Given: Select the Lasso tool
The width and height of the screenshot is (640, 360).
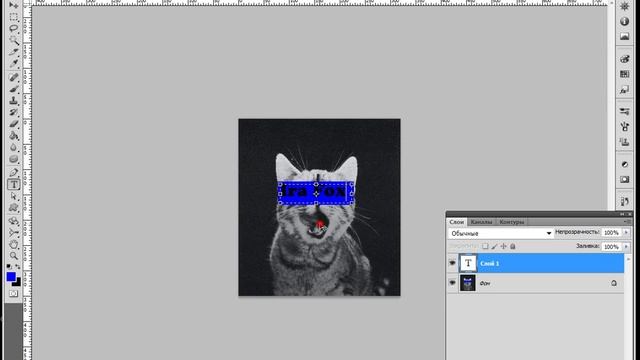Looking at the screenshot, I should pos(13,29).
